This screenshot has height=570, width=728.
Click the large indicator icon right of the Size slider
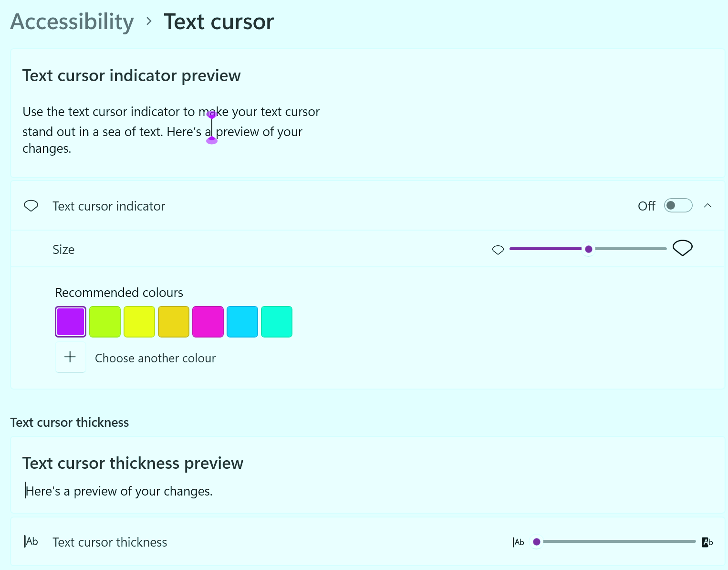click(682, 248)
